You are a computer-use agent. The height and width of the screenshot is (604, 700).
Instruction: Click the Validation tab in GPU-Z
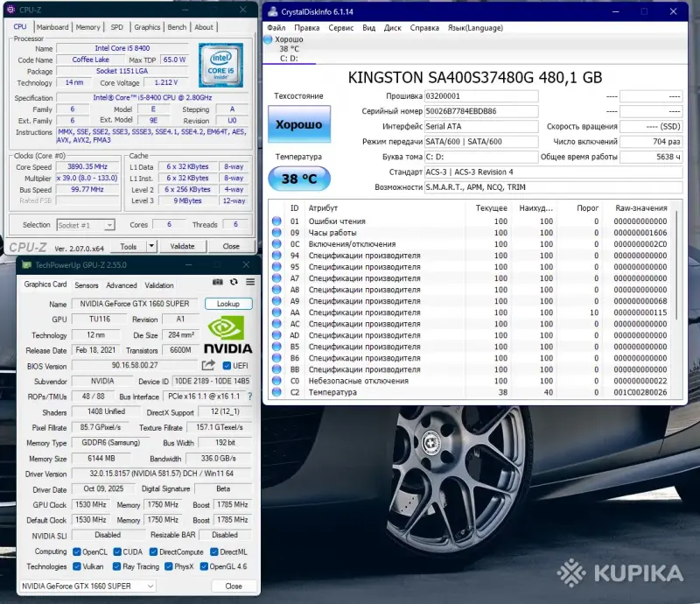[159, 285]
